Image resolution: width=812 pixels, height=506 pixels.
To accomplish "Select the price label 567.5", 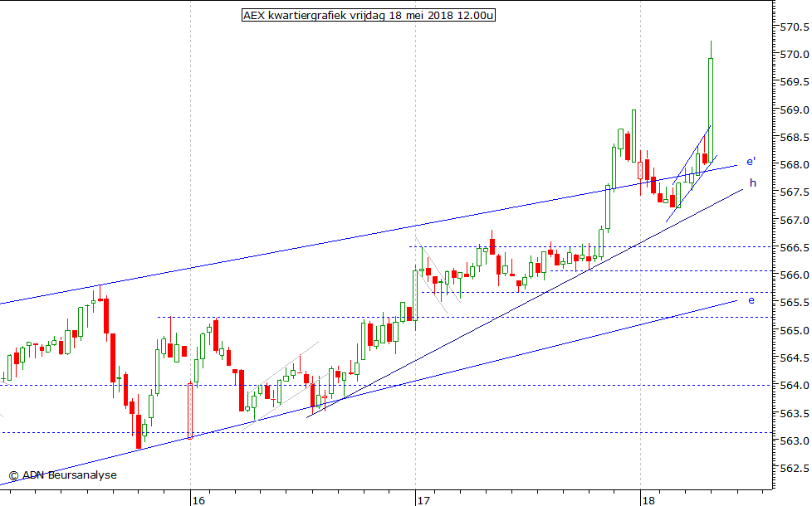I will [795, 192].
